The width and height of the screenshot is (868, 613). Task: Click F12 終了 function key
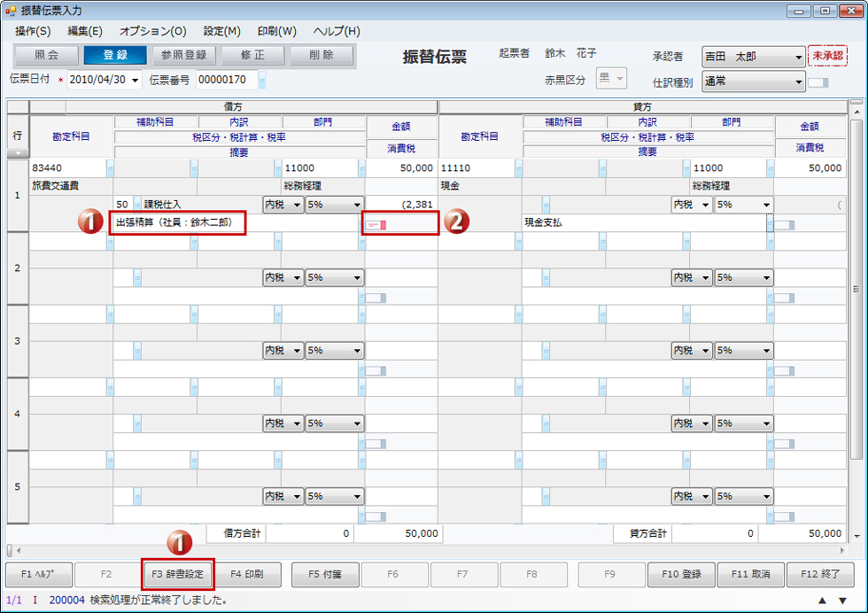[x=820, y=574]
